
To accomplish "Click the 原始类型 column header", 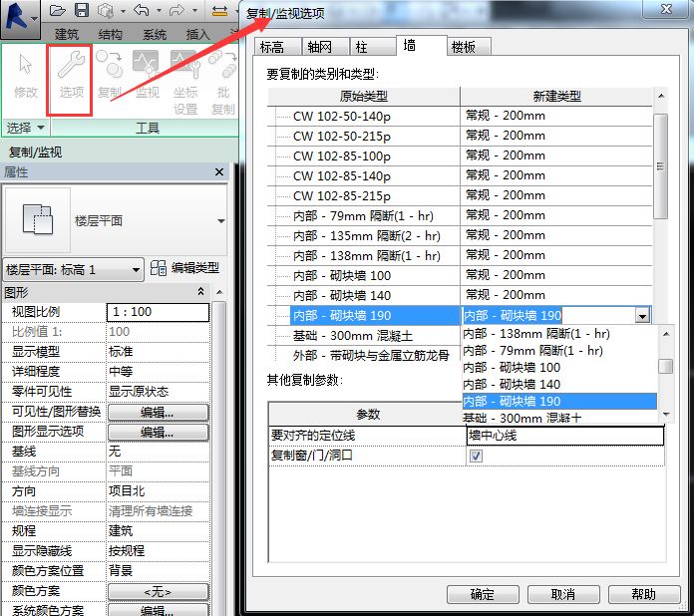I will (x=364, y=96).
